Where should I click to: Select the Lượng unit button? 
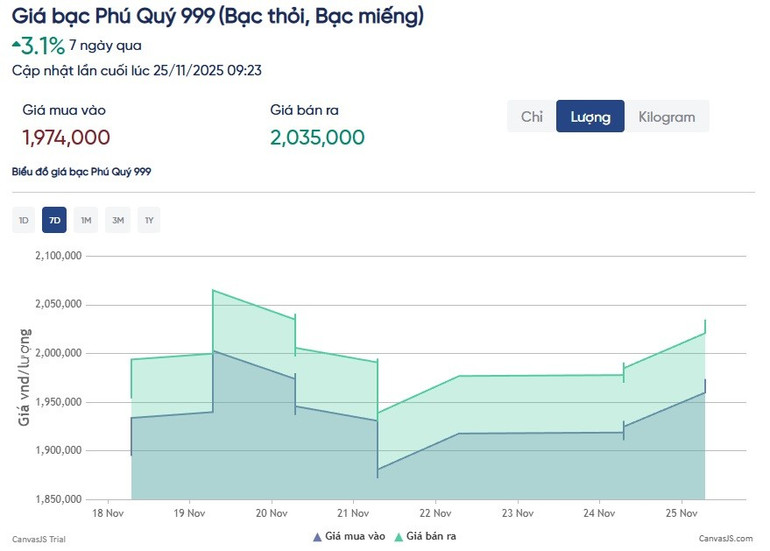tap(590, 117)
